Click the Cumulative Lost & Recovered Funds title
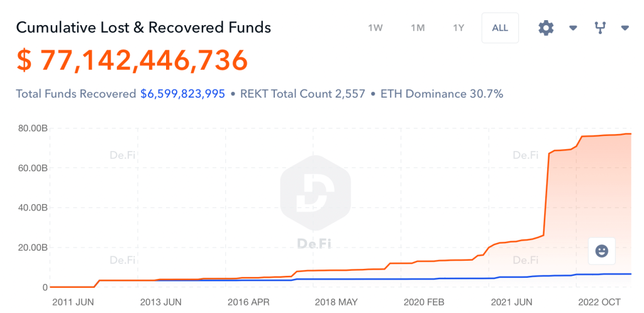The width and height of the screenshot is (644, 313). (143, 28)
